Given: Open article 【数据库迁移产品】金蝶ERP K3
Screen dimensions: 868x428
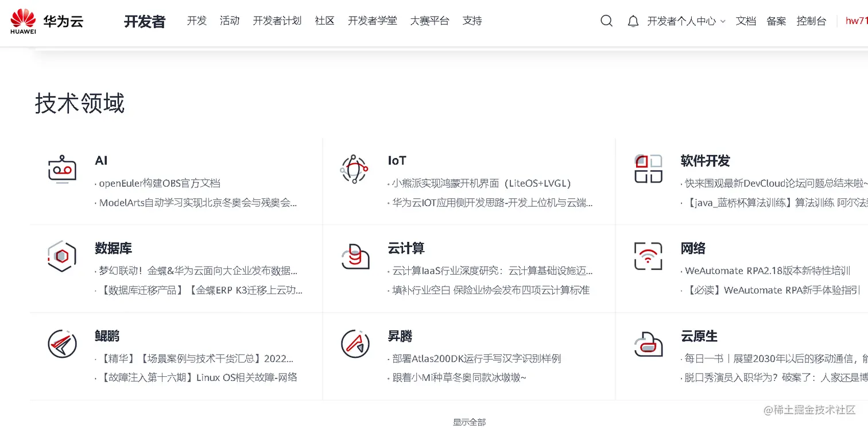Looking at the screenshot, I should coord(201,290).
